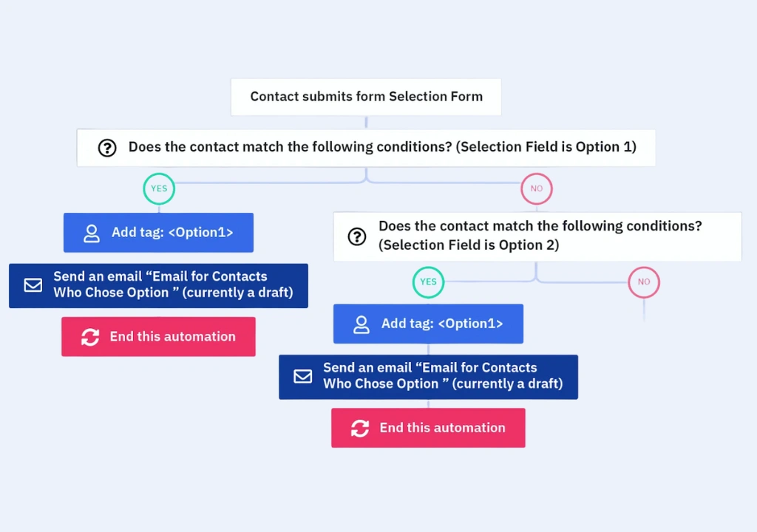Click the envelope icon in the first condition's email step

tap(33, 285)
